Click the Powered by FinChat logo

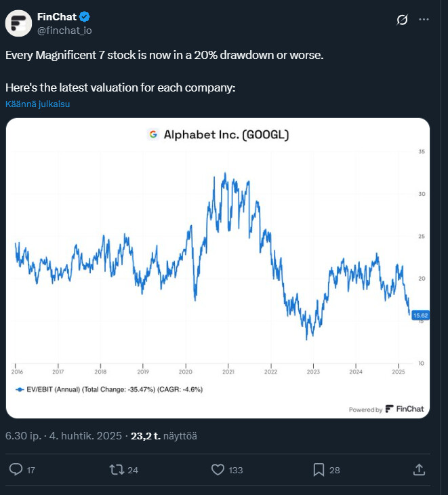386,409
